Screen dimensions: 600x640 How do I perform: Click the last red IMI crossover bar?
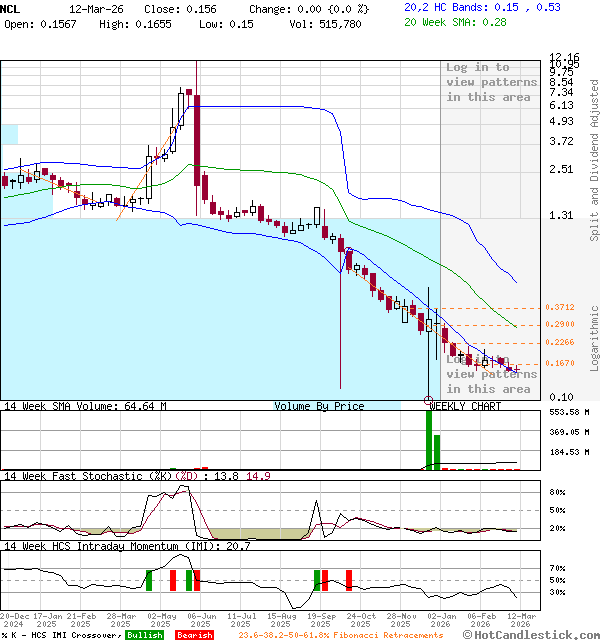coord(349,580)
